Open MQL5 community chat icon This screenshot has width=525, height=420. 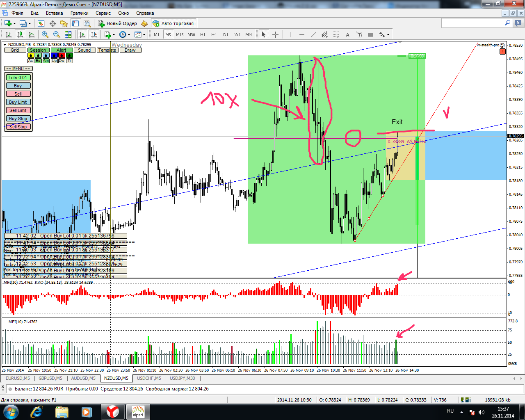pos(519,23)
